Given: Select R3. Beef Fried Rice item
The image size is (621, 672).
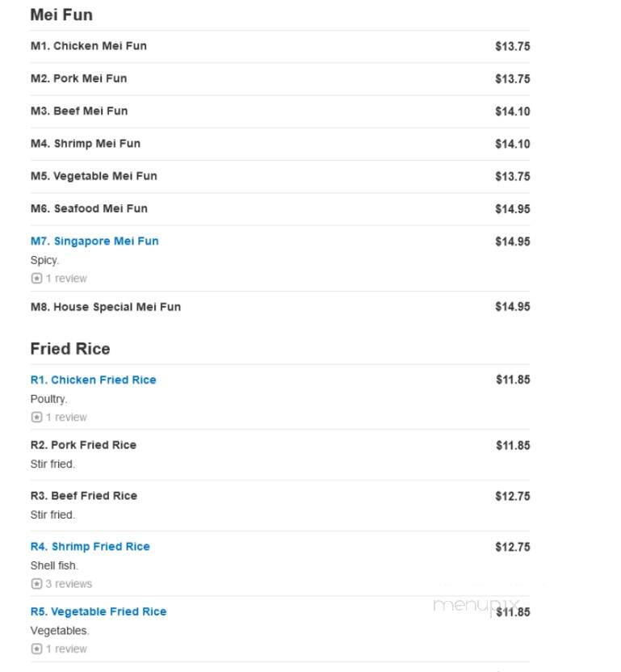Looking at the screenshot, I should click(280, 506).
